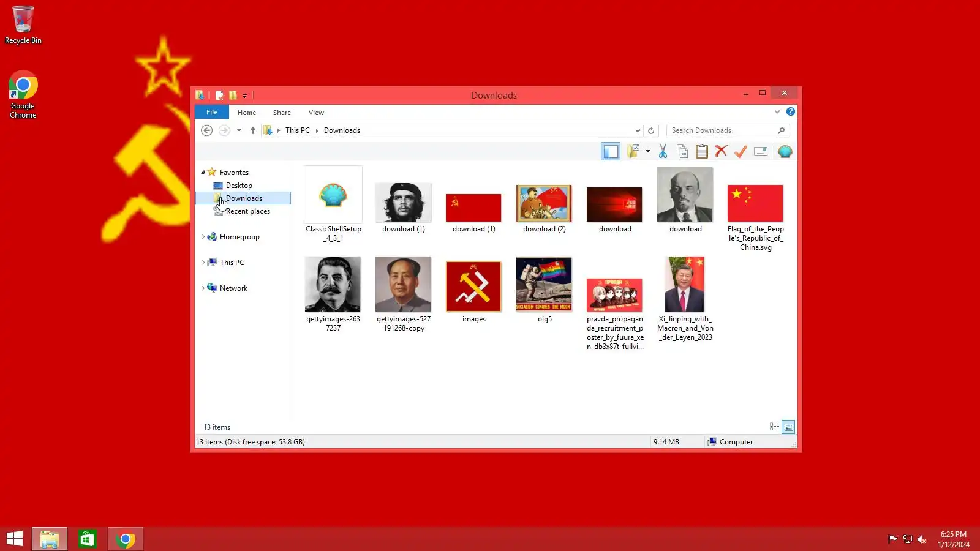Refresh the Downloads folder
The width and height of the screenshot is (980, 551).
[x=651, y=130]
